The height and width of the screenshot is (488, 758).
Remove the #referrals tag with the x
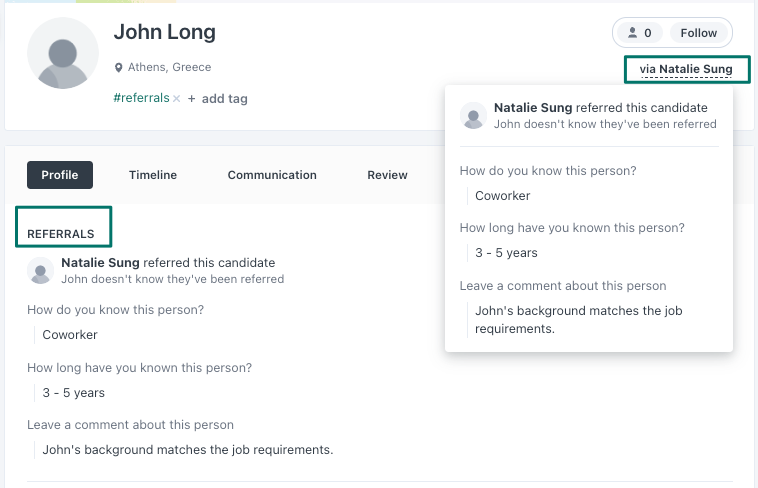tap(176, 99)
